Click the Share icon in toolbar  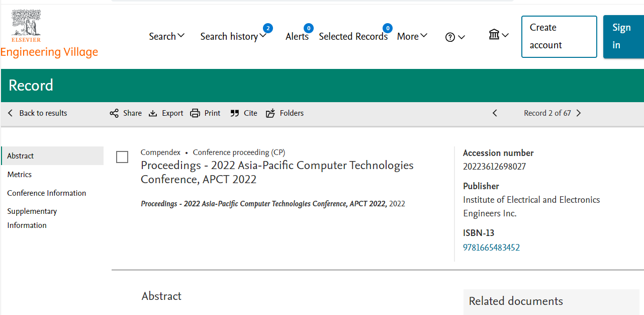click(114, 113)
